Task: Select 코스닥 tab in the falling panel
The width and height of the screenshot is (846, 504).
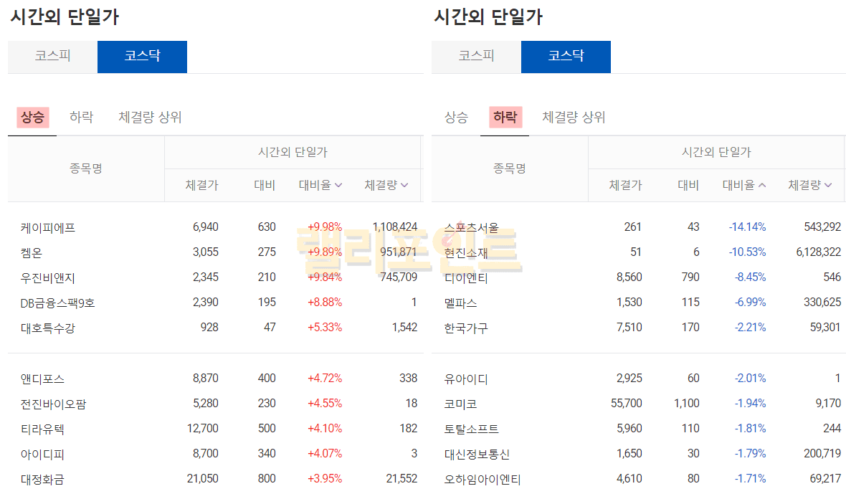Action: [566, 57]
